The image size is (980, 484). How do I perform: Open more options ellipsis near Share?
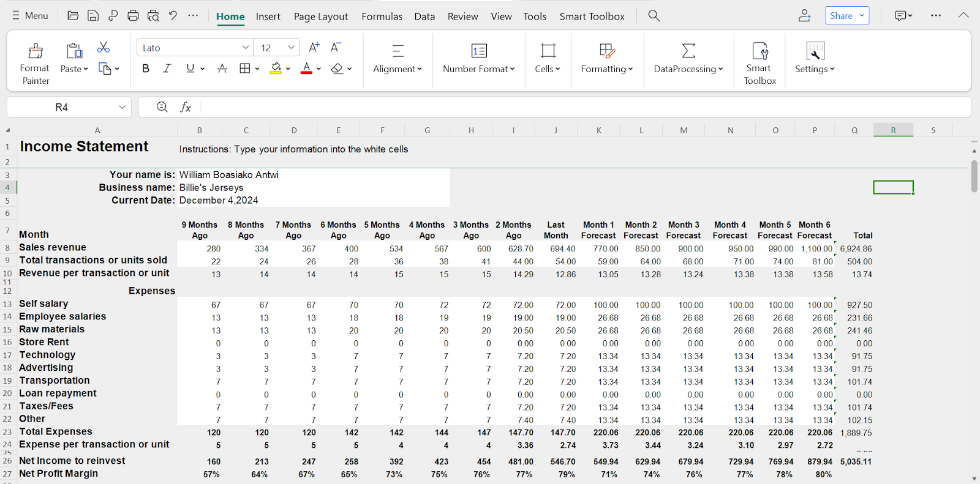pos(936,16)
